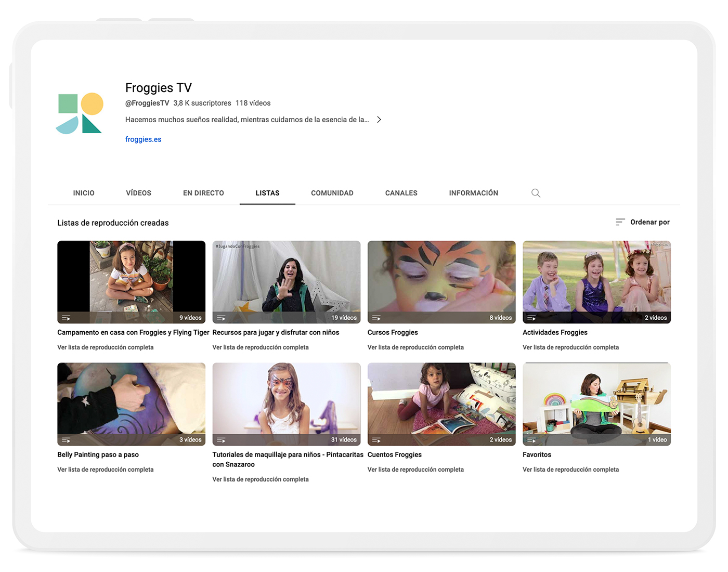The image size is (728, 572).
Task: View full playlist under Actividades Froggies
Action: [570, 347]
